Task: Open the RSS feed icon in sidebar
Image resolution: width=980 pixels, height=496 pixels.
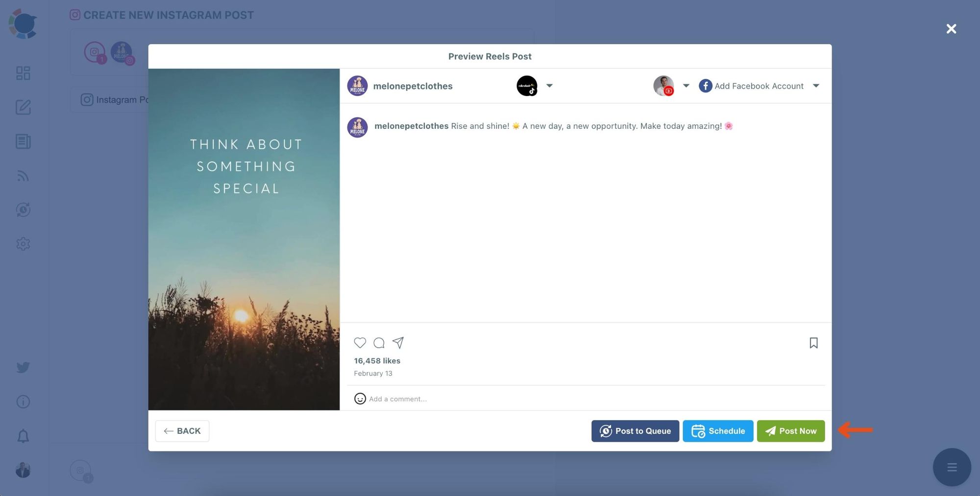Action: pos(23,176)
